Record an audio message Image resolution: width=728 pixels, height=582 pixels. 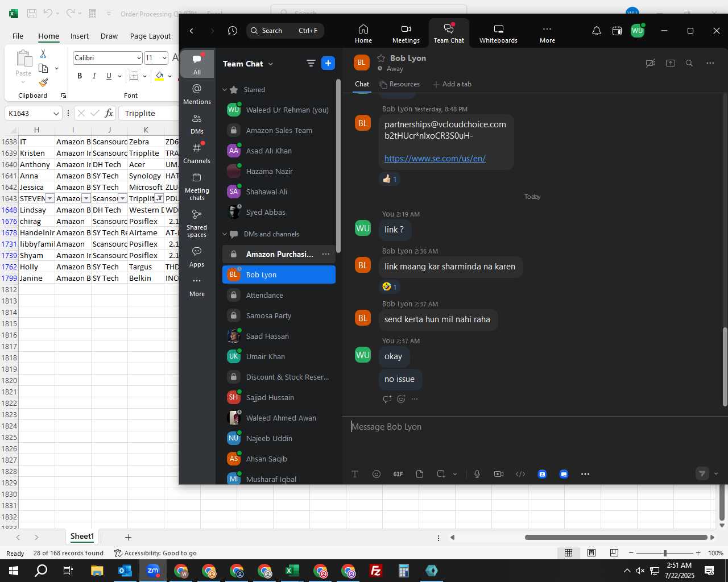(x=477, y=474)
